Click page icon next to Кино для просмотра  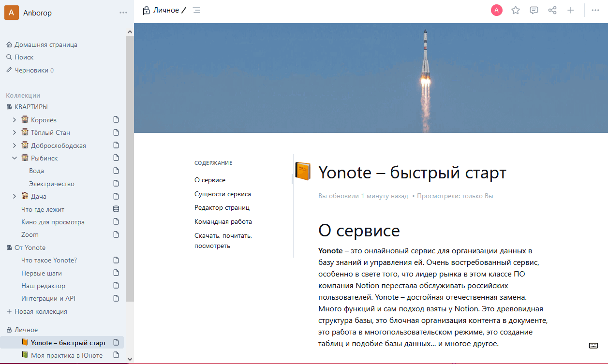point(116,221)
